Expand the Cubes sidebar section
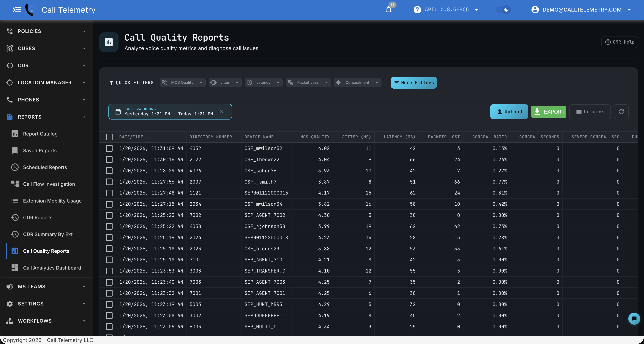Screen dimensions: 644x344 (x=46, y=48)
